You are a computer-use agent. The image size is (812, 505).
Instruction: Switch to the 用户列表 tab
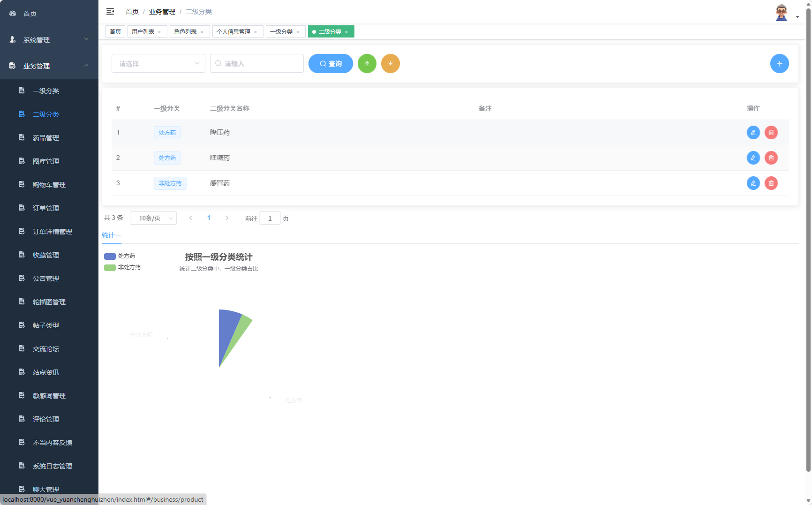[143, 31]
